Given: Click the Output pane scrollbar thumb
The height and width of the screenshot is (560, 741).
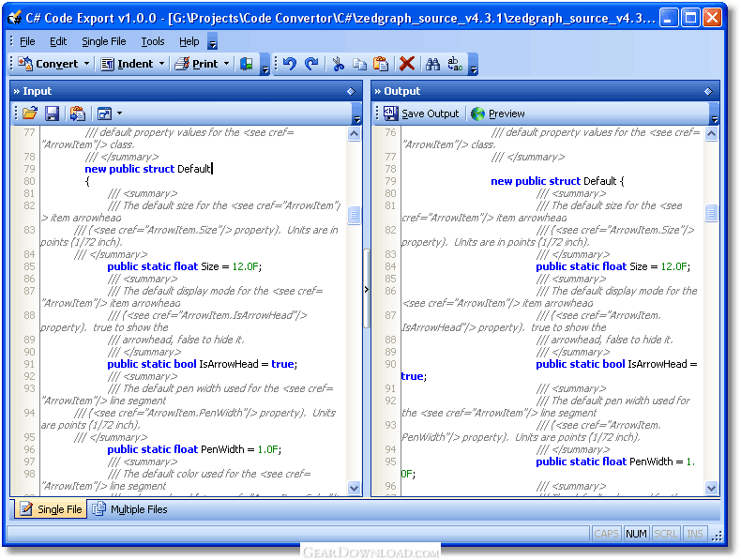Looking at the screenshot, I should pos(711,213).
